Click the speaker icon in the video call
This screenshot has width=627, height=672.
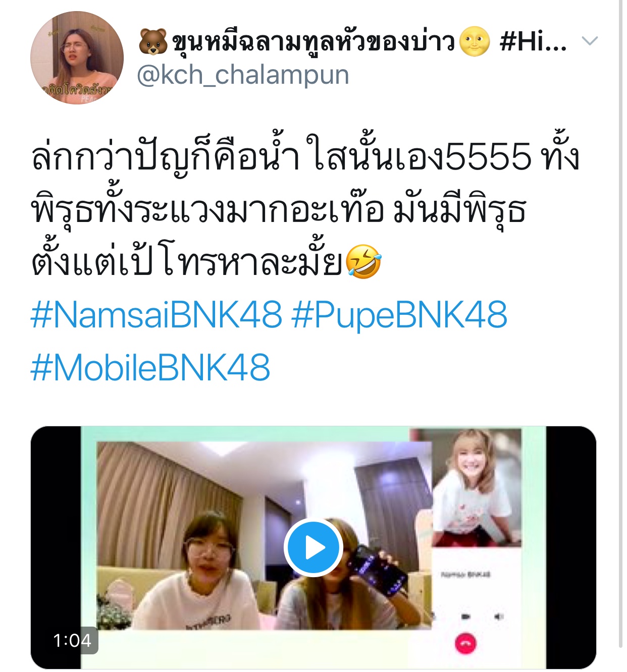click(499, 617)
